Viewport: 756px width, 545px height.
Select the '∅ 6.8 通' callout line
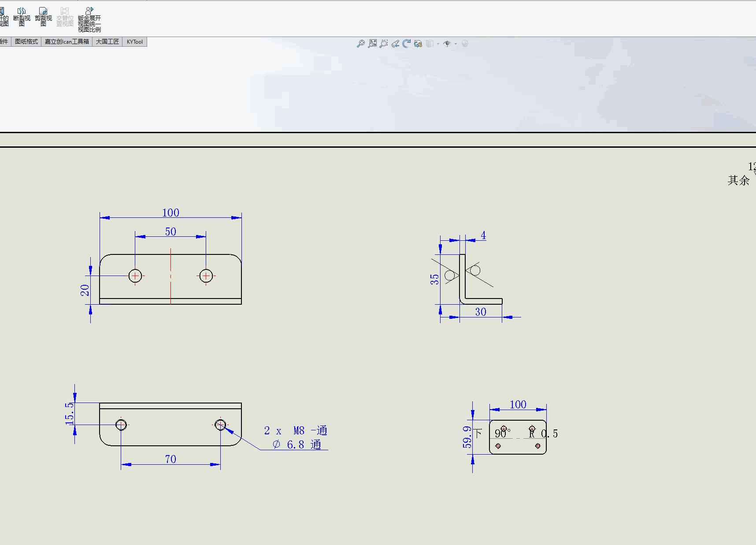point(296,444)
